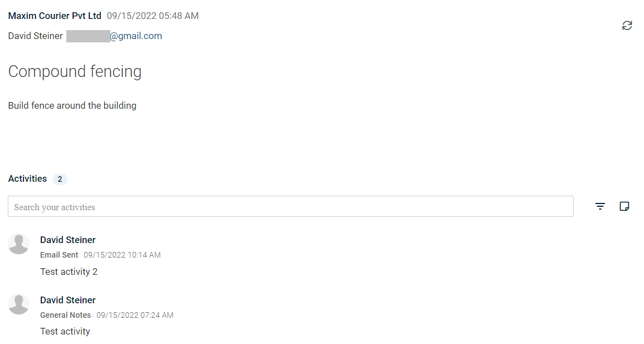Click the Activities count badge
This screenshot has height=344, width=644.
[x=60, y=179]
